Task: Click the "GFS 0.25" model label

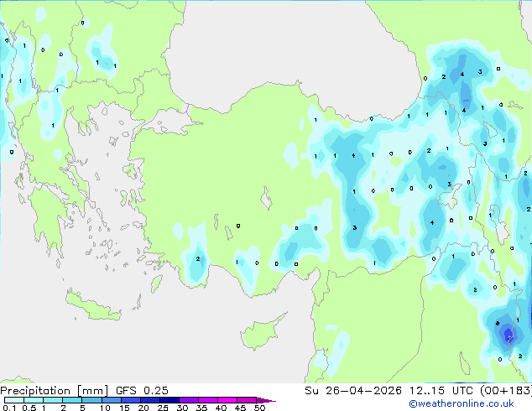Action: (142, 391)
